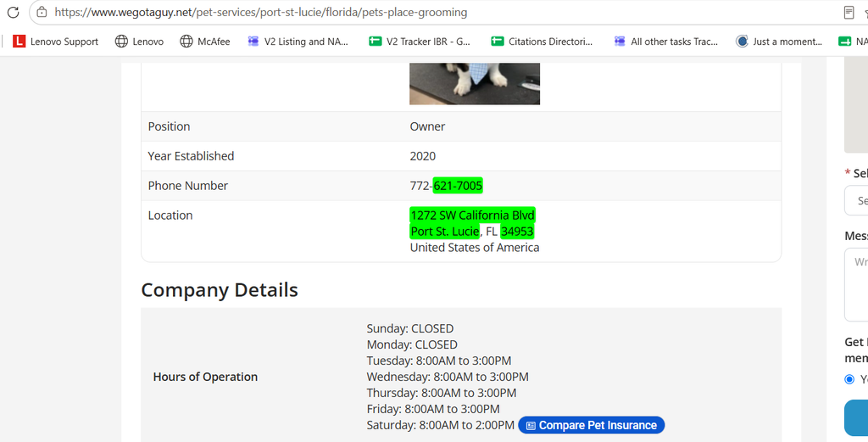The height and width of the screenshot is (442, 868).
Task: Click the Monday: CLOSED line
Action: click(x=412, y=344)
